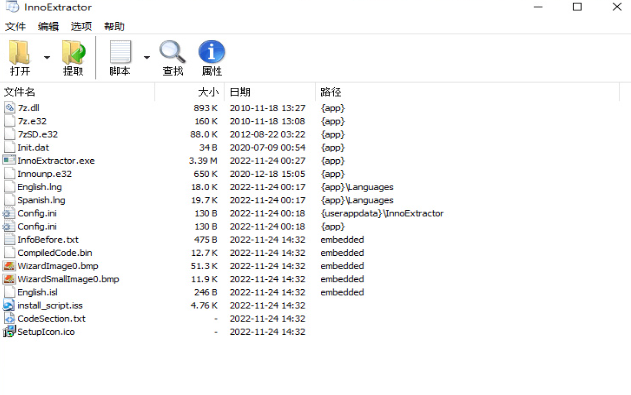631x395 pixels.
Task: Expand the Script (脚本) dropdown arrow
Action: (x=147, y=57)
